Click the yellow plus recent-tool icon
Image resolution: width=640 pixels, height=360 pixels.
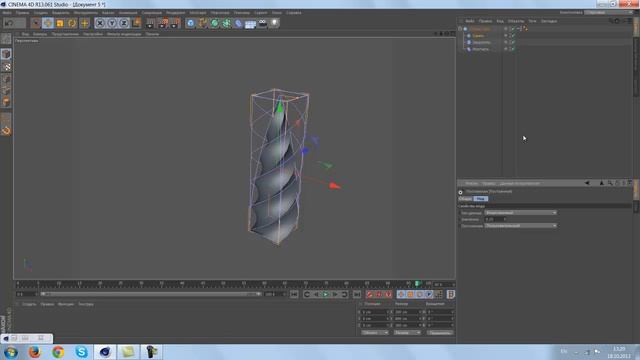[84, 23]
